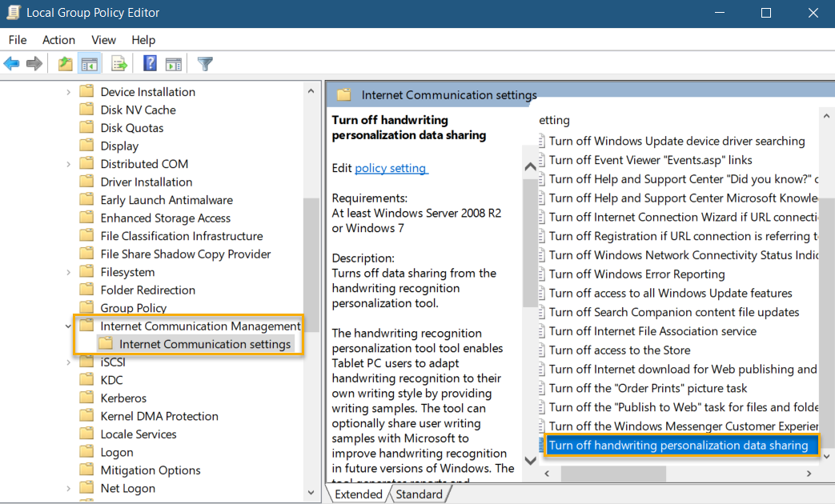This screenshot has width=835, height=504.
Task: Click the Filter icon on the toolbar
Action: tap(204, 63)
